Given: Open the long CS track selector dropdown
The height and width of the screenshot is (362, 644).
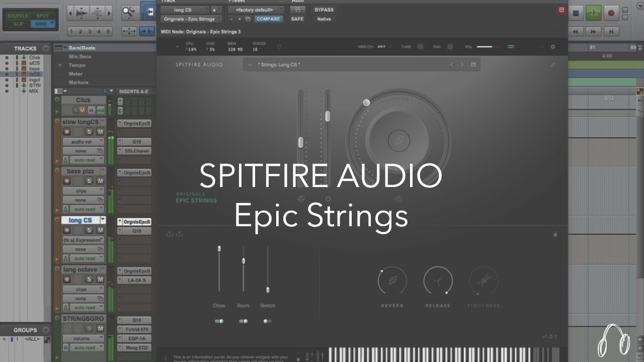Looking at the screenshot, I should [185, 10].
